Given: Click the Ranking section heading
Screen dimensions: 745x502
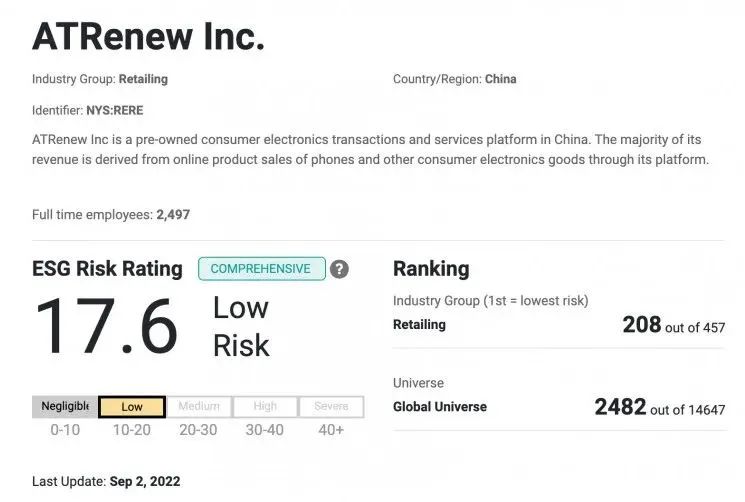Looking at the screenshot, I should pyautogui.click(x=431, y=269).
